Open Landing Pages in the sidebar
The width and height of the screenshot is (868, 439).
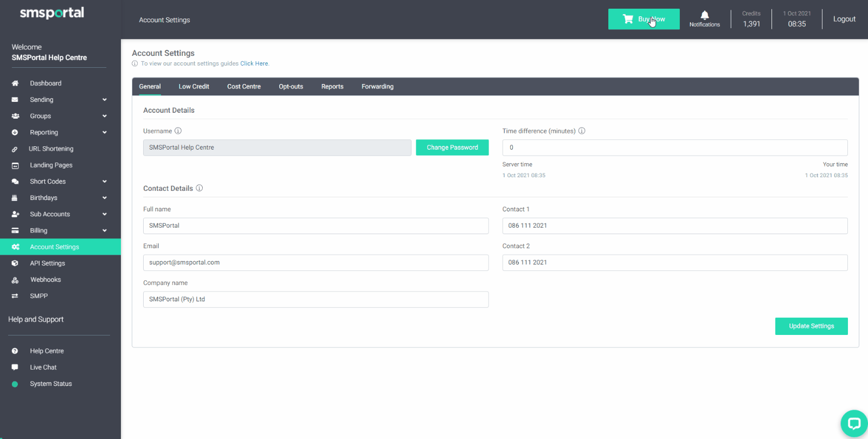51,165
